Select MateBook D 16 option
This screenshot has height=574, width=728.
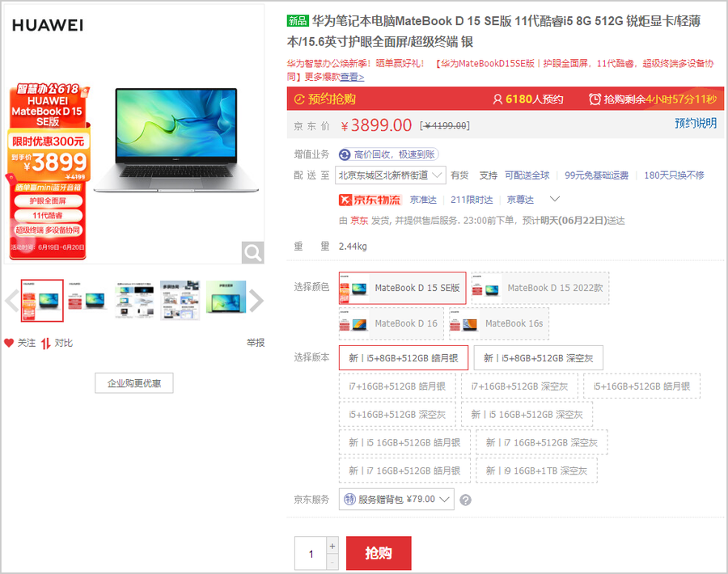[x=391, y=323]
